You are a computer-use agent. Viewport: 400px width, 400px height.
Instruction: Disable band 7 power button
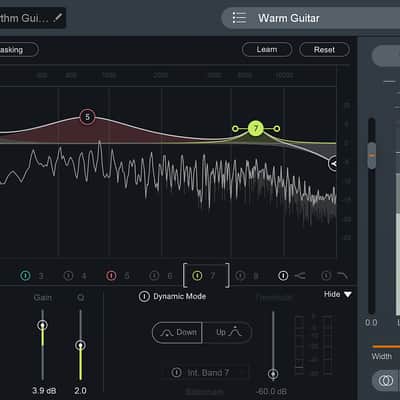click(x=197, y=276)
